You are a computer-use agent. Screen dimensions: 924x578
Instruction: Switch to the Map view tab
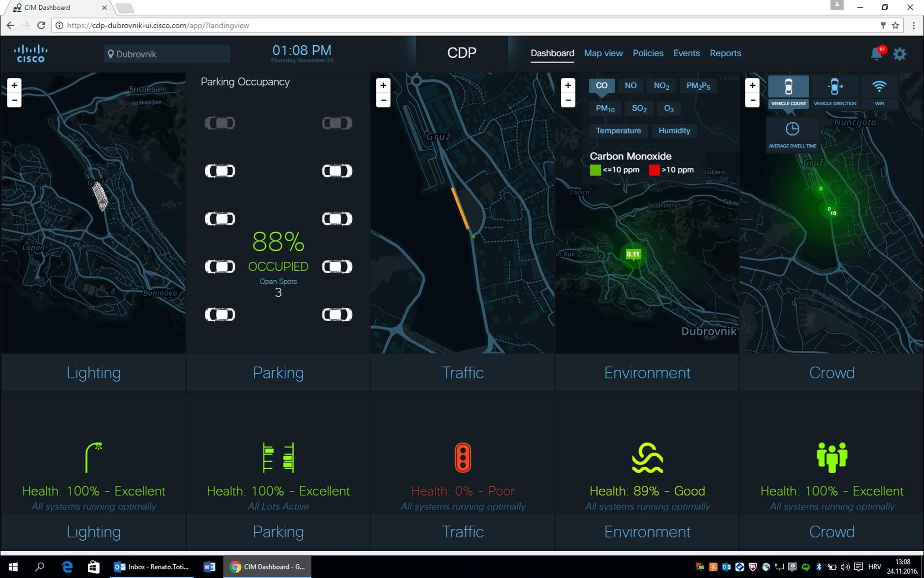(x=603, y=53)
